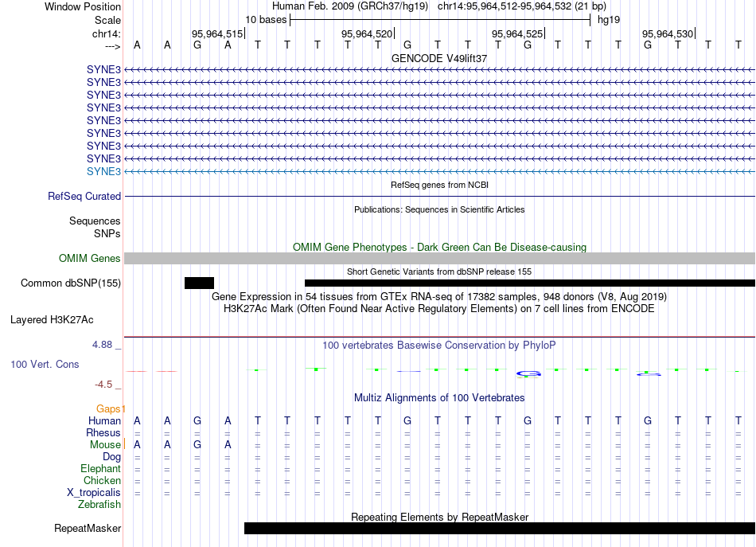Click the Chicken alignment row label
Viewport: 756px width, 547px height.
point(102,480)
